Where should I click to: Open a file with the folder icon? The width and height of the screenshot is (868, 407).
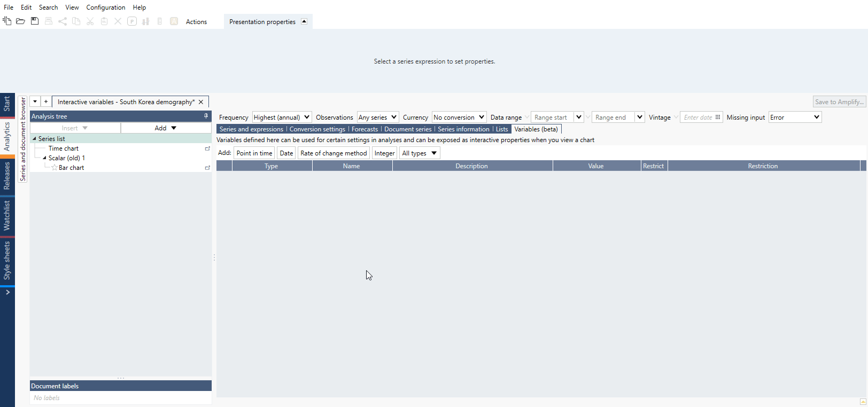click(20, 21)
